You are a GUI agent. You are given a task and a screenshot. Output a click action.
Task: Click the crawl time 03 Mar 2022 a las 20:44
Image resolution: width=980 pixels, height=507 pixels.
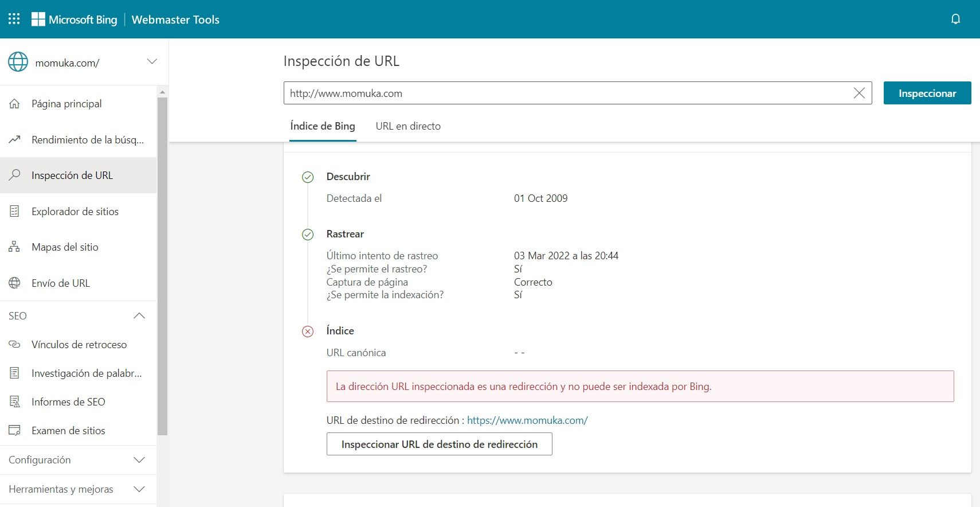[566, 255]
